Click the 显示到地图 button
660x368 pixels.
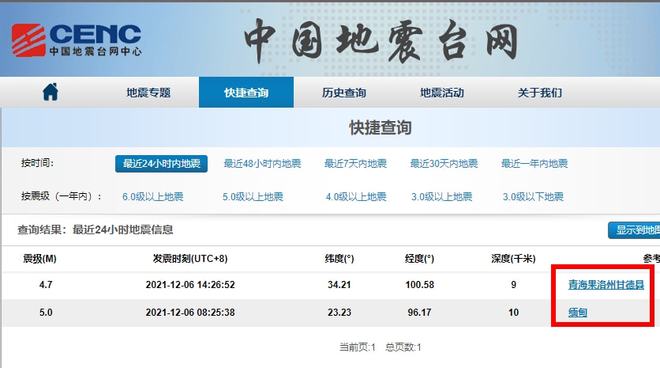pyautogui.click(x=634, y=230)
